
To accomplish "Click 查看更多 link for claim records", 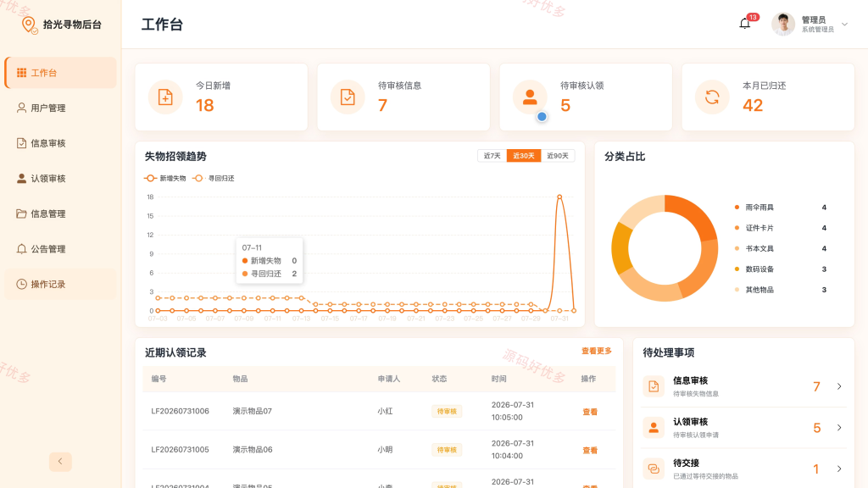I will click(x=596, y=351).
